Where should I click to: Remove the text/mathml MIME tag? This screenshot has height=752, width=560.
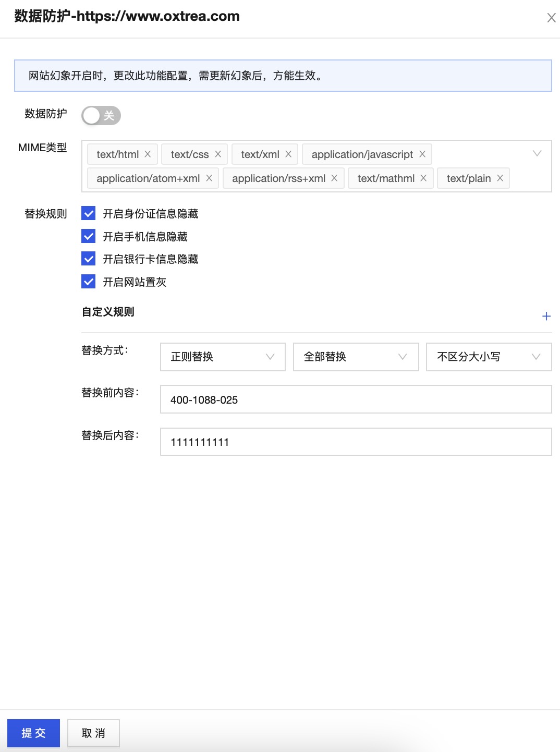tap(423, 178)
